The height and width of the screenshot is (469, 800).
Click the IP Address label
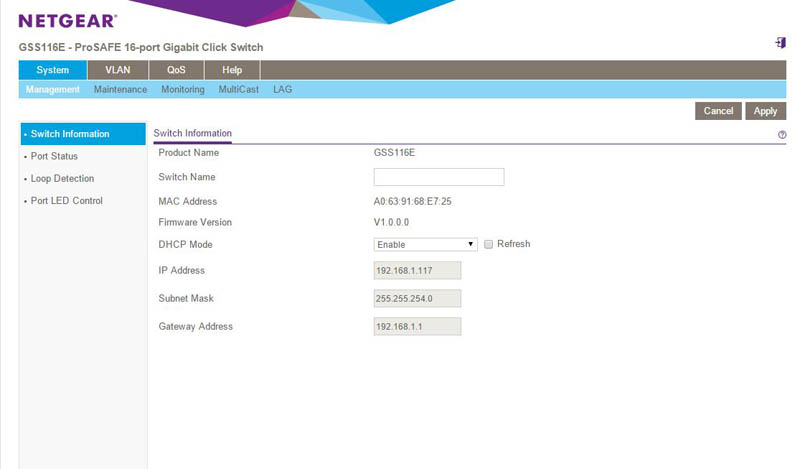(x=181, y=270)
